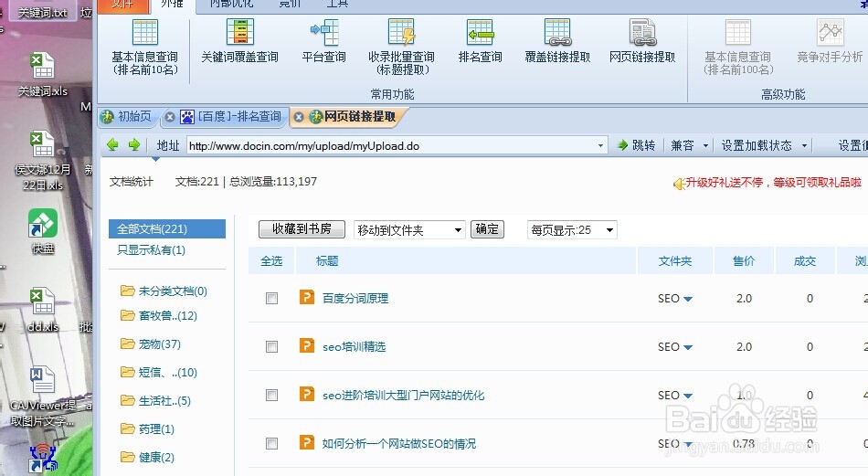Image resolution: width=868 pixels, height=476 pixels.
Task: Open dd.xls desktop file
Action: (42, 310)
